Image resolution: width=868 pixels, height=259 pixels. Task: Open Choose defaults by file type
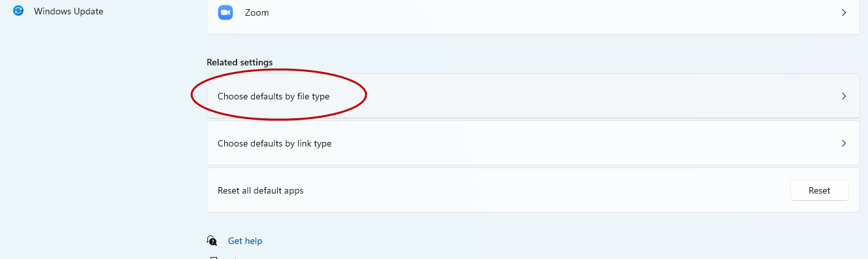533,96
